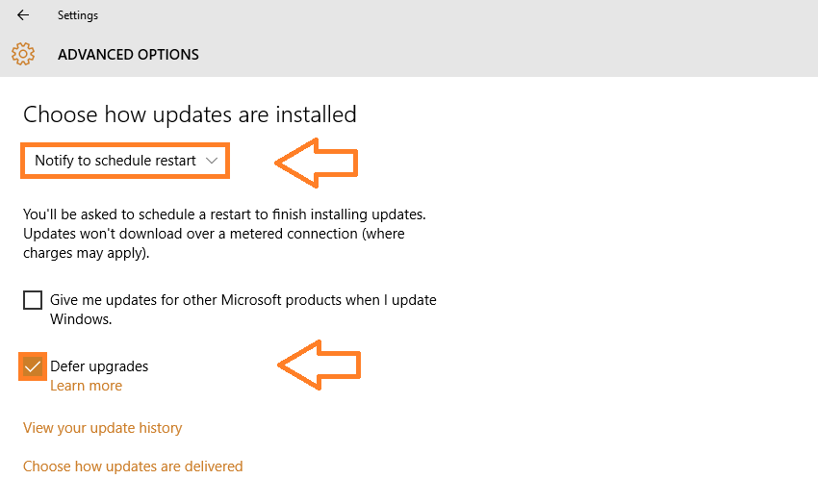
Task: Open Choose how updates are delivered
Action: coord(133,466)
